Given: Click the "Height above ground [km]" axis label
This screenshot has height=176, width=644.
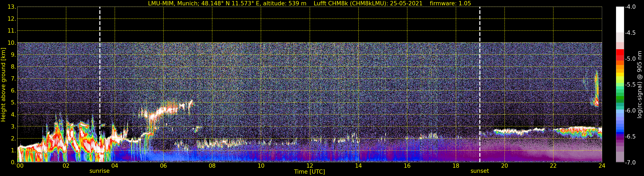Looking at the screenshot, I should point(3,85).
